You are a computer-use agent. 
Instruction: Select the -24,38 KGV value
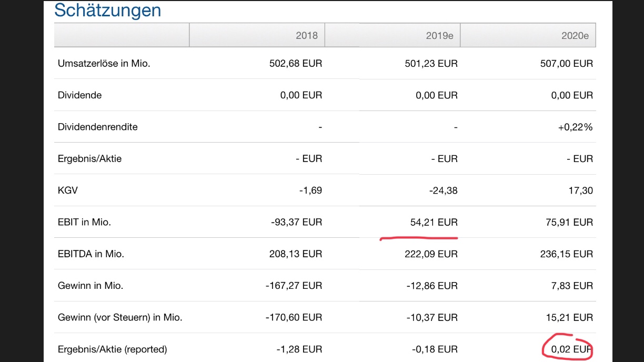(x=443, y=190)
